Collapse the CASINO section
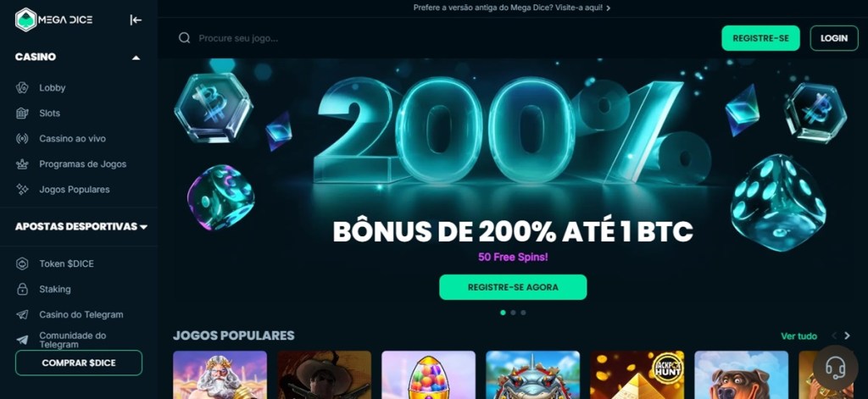The height and width of the screenshot is (399, 868). (136, 58)
